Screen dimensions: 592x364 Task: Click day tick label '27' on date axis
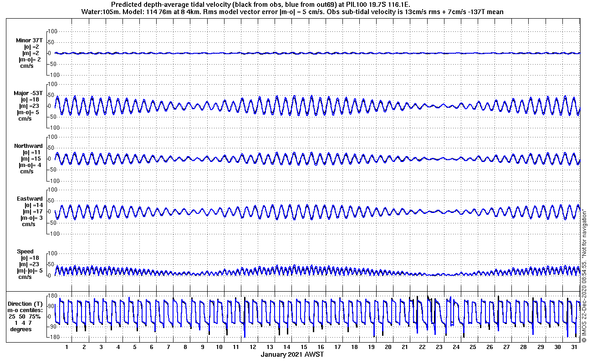pyautogui.click(x=506, y=347)
